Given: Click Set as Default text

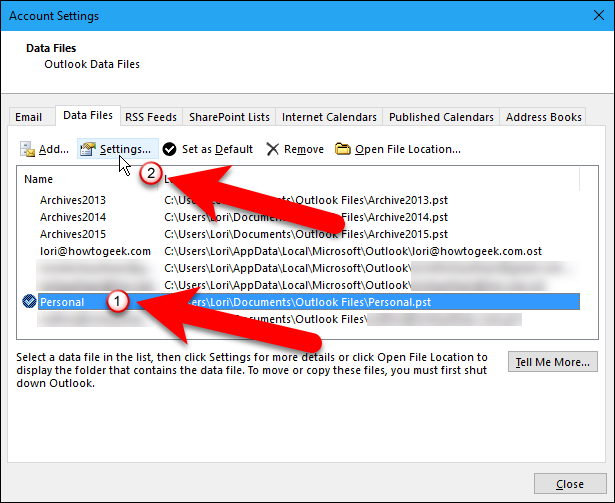Looking at the screenshot, I should 217,149.
